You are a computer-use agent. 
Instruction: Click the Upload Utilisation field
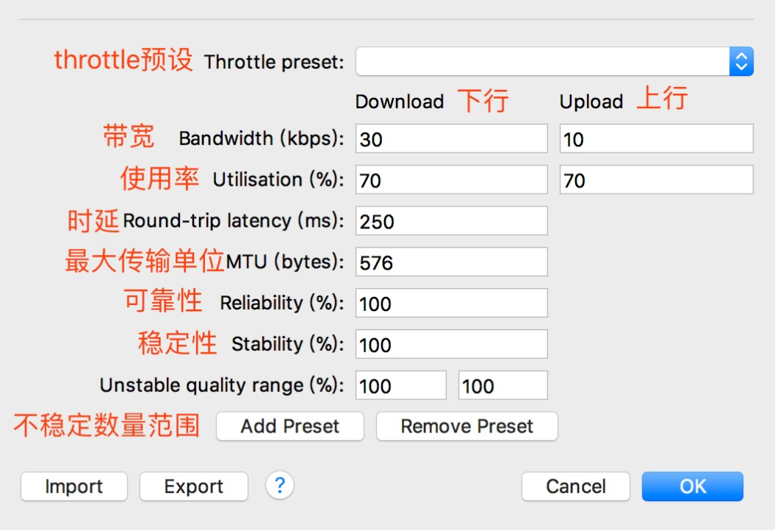(656, 179)
